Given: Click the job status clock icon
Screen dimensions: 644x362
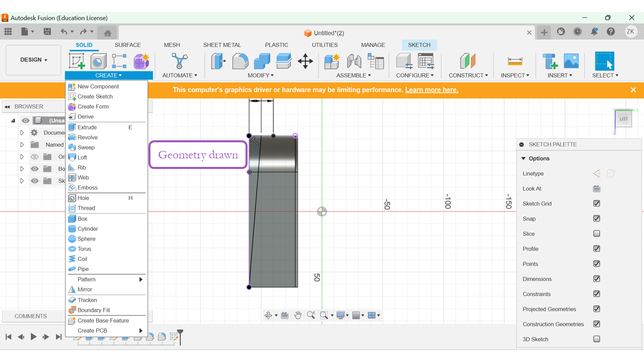Looking at the screenshot, I should 578,32.
